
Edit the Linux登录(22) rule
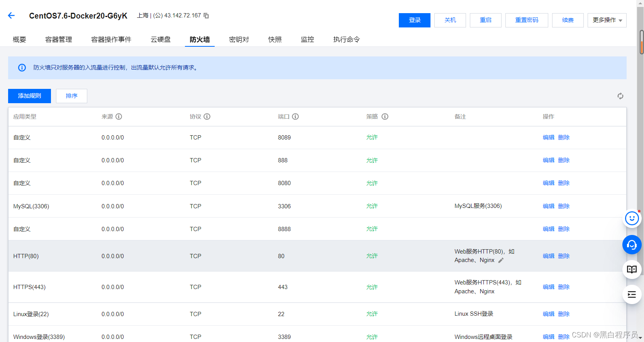(548, 314)
